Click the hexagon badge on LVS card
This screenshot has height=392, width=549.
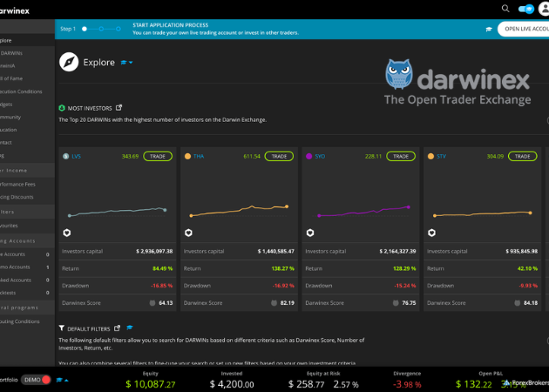(x=67, y=233)
